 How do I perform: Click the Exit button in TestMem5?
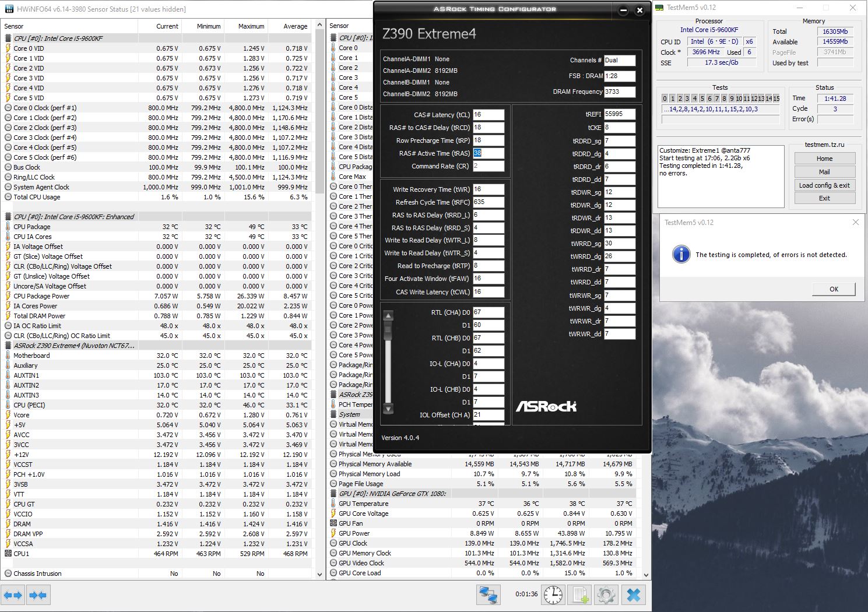click(824, 198)
